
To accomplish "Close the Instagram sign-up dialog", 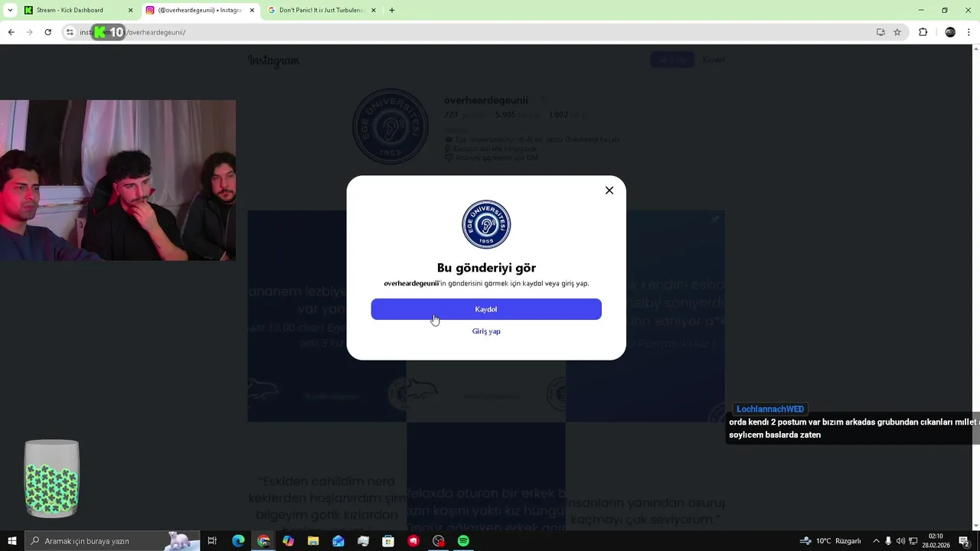I will 609,191.
